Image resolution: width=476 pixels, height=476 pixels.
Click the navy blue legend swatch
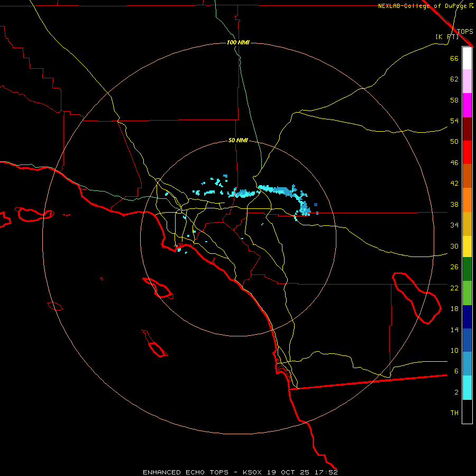pos(467,316)
